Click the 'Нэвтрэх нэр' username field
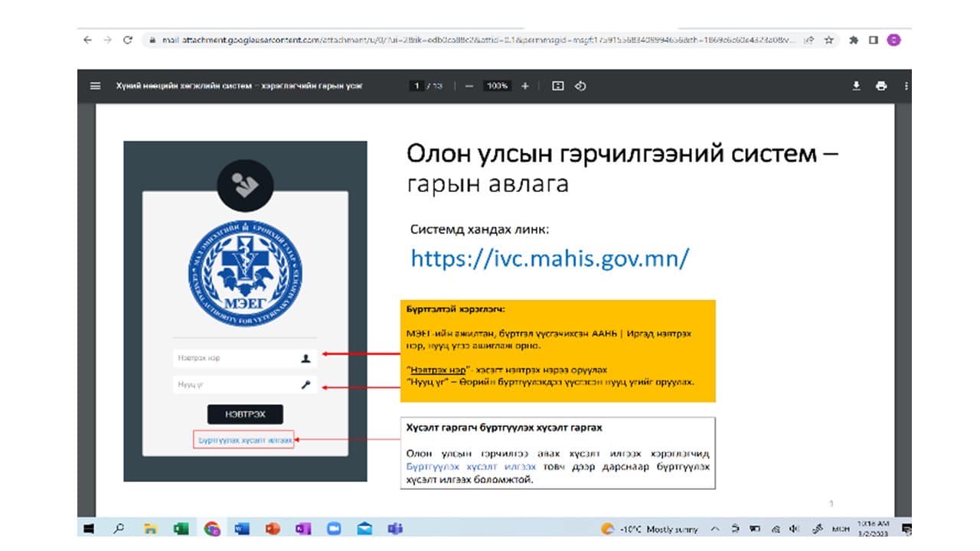 click(245, 358)
